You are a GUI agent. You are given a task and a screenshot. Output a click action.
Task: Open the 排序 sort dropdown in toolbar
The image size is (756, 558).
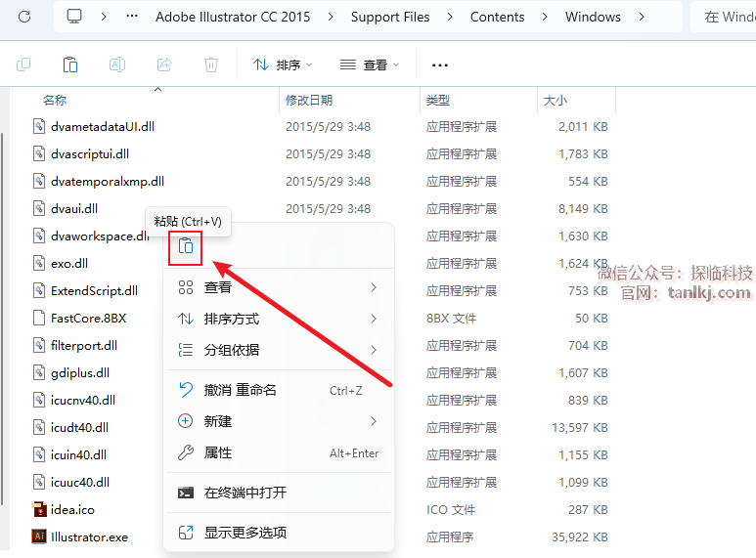[x=283, y=65]
